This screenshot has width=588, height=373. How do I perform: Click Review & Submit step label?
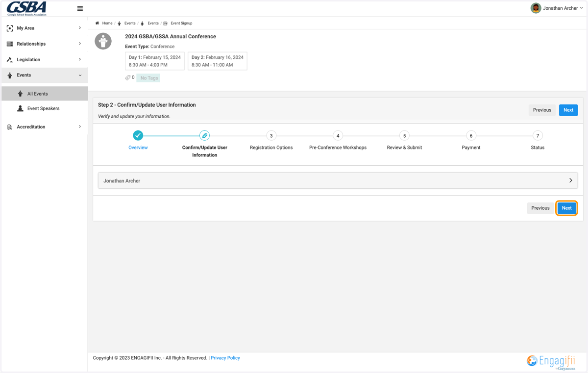click(x=404, y=148)
